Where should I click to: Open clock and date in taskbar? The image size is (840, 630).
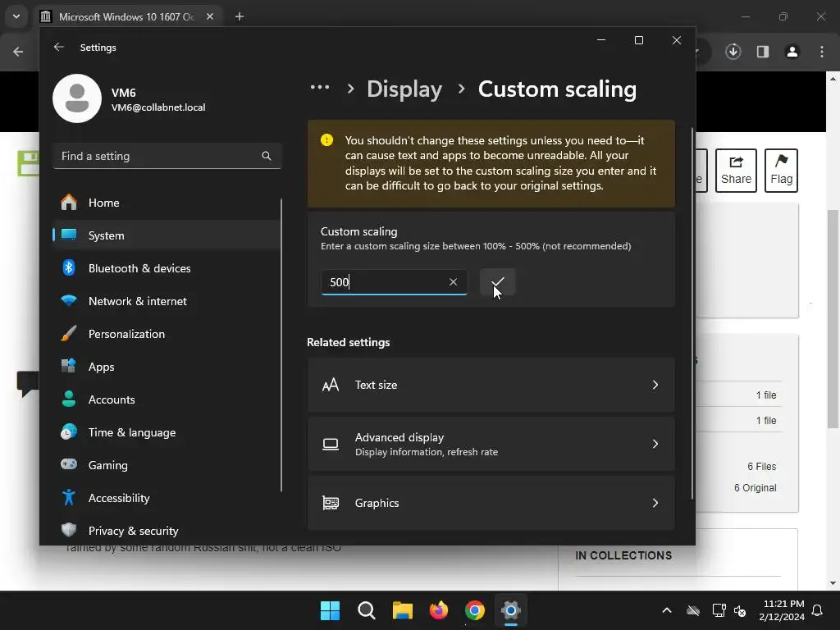coord(782,610)
